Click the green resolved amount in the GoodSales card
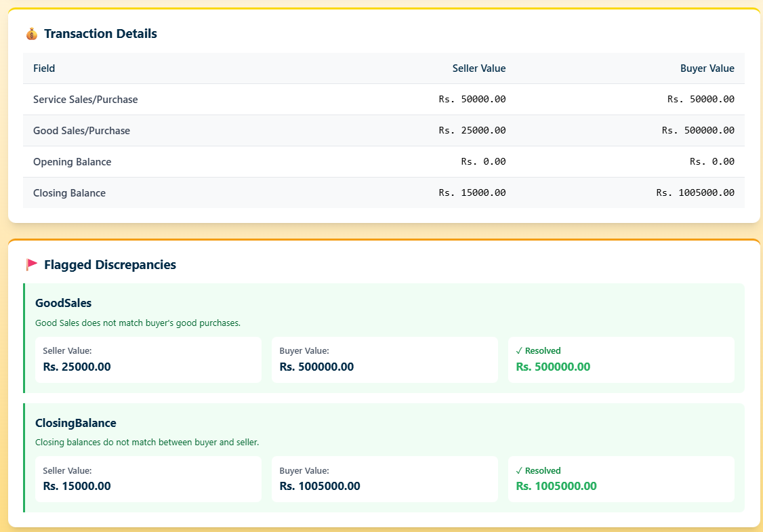Screen dimensions: 763x532 tap(553, 367)
